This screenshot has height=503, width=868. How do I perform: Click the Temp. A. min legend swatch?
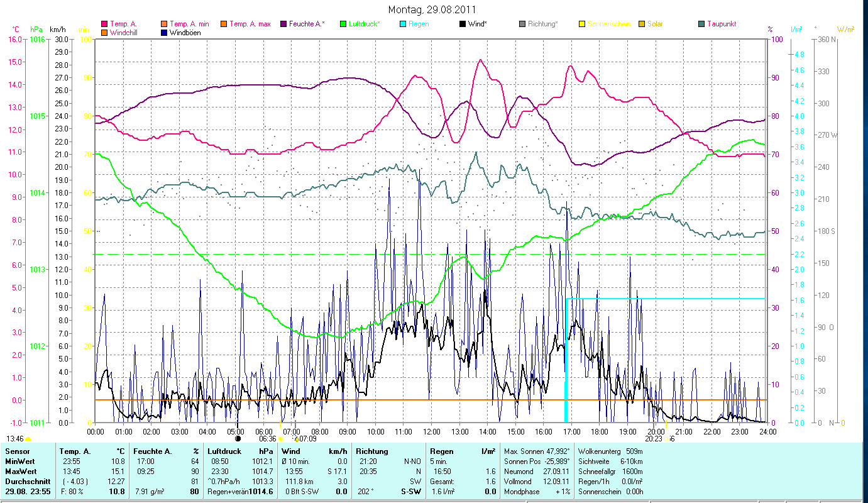click(x=165, y=24)
